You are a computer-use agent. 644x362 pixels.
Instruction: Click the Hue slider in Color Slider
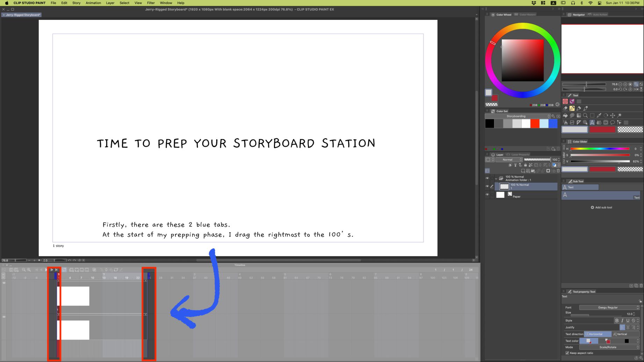pyautogui.click(x=600, y=149)
